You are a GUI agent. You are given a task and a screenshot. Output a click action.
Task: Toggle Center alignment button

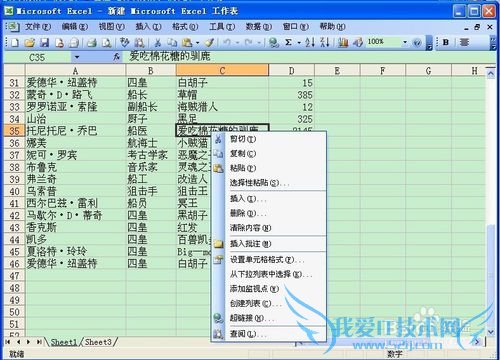464,42
